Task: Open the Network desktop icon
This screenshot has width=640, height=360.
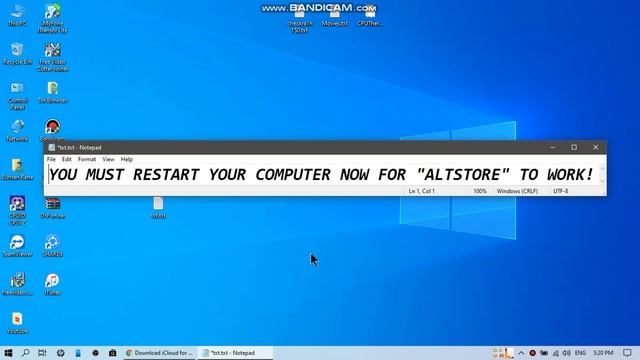Action: [x=17, y=130]
